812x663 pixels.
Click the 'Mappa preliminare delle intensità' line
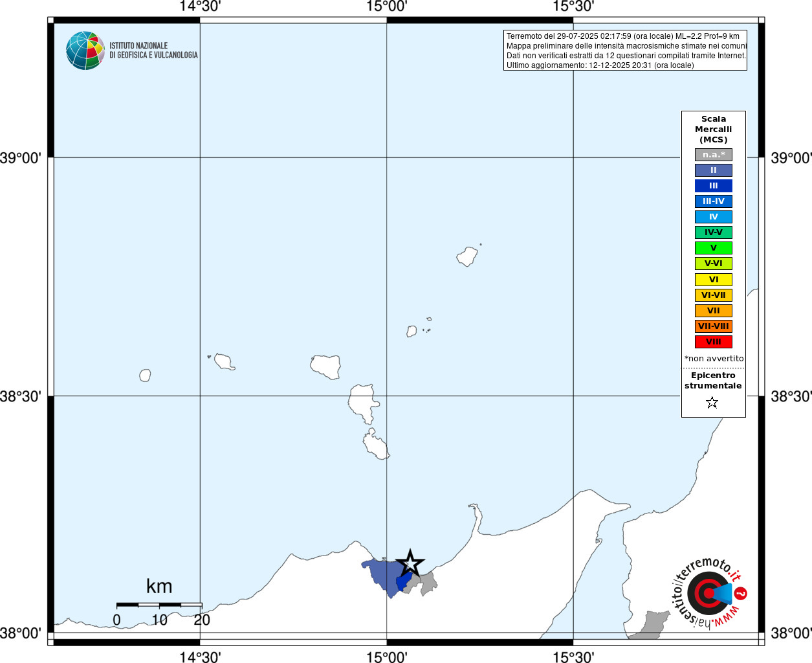pos(626,46)
